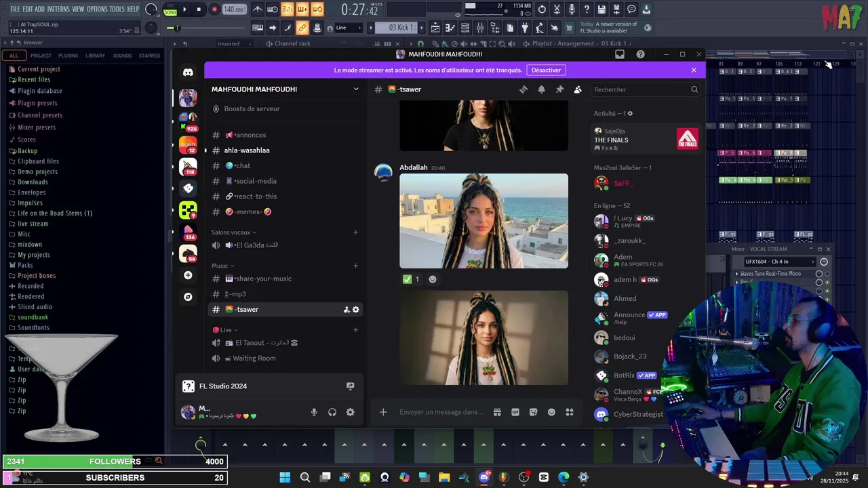Open notification settings bell in channel header
The width and height of the screenshot is (868, 488).
tap(541, 89)
